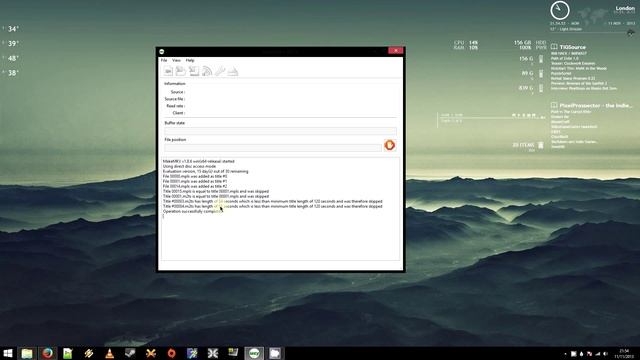Select the 'Using direct disc access mode' log line
The width and height of the screenshot is (640, 360).
point(189,166)
